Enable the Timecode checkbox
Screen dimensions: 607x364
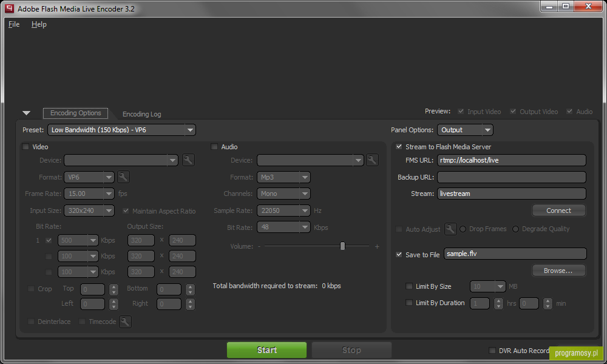pyautogui.click(x=82, y=322)
